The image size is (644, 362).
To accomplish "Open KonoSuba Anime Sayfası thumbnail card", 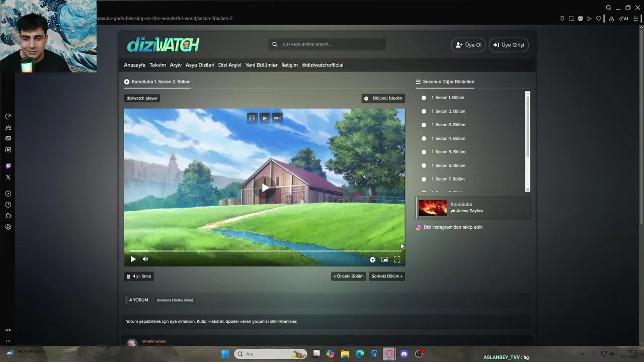I will pyautogui.click(x=473, y=208).
